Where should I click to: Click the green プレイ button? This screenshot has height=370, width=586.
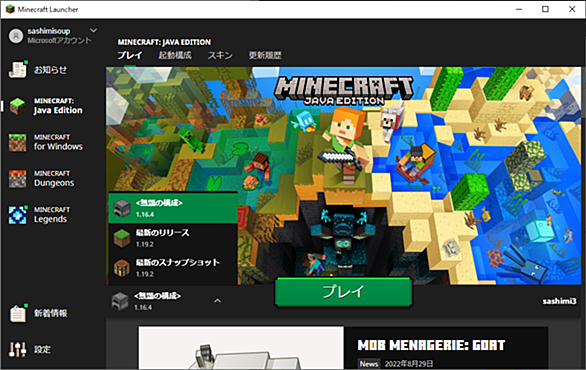tap(343, 292)
